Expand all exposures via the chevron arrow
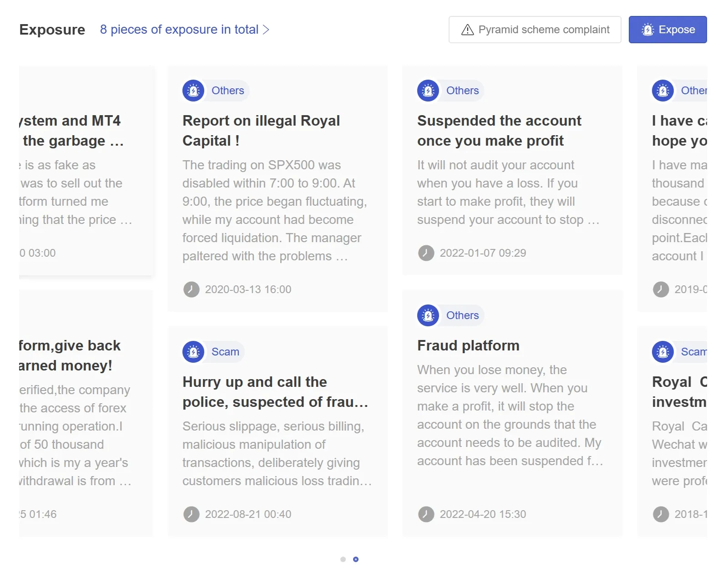 click(266, 30)
